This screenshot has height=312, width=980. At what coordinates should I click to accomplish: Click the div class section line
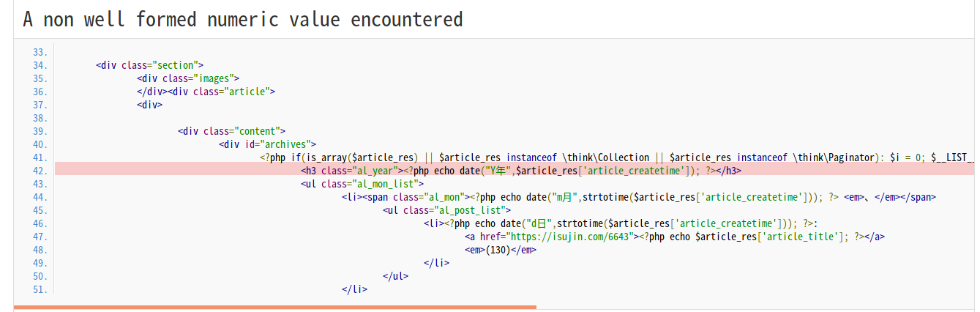150,65
